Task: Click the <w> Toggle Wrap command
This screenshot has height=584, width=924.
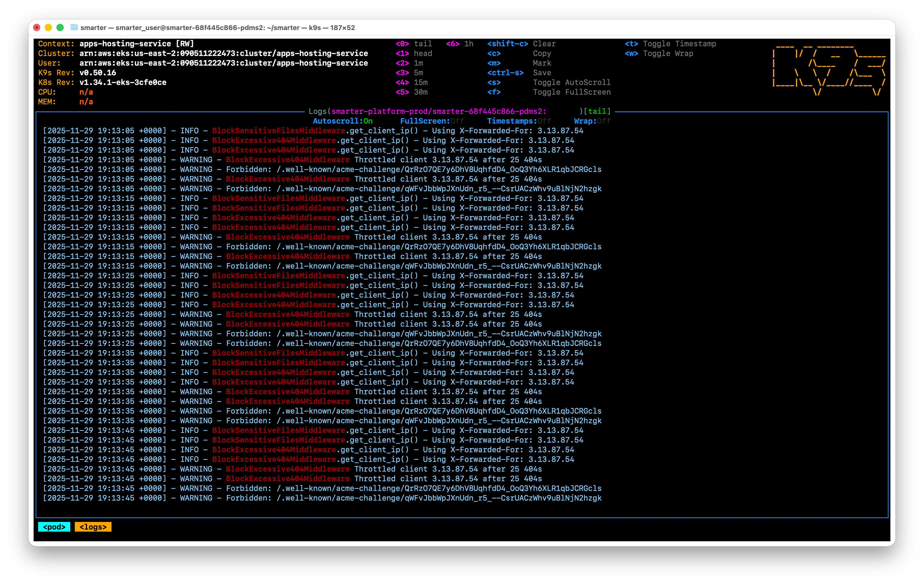Action: pos(659,54)
